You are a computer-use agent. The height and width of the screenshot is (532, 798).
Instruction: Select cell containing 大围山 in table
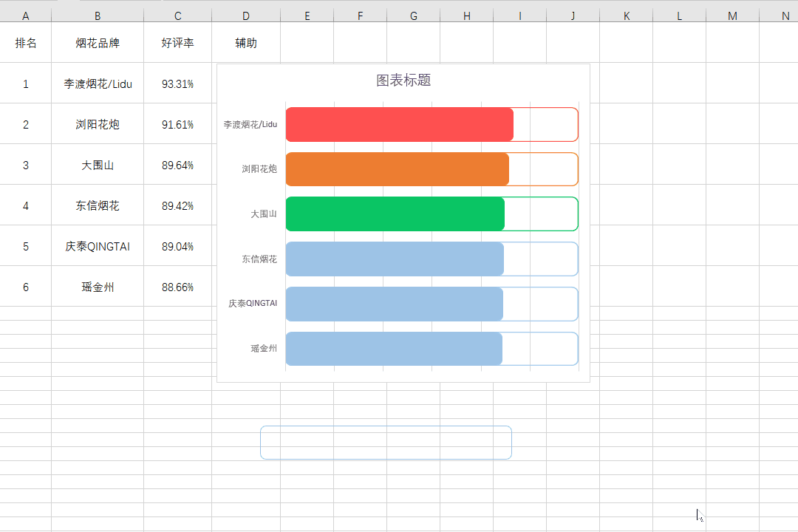(98, 165)
